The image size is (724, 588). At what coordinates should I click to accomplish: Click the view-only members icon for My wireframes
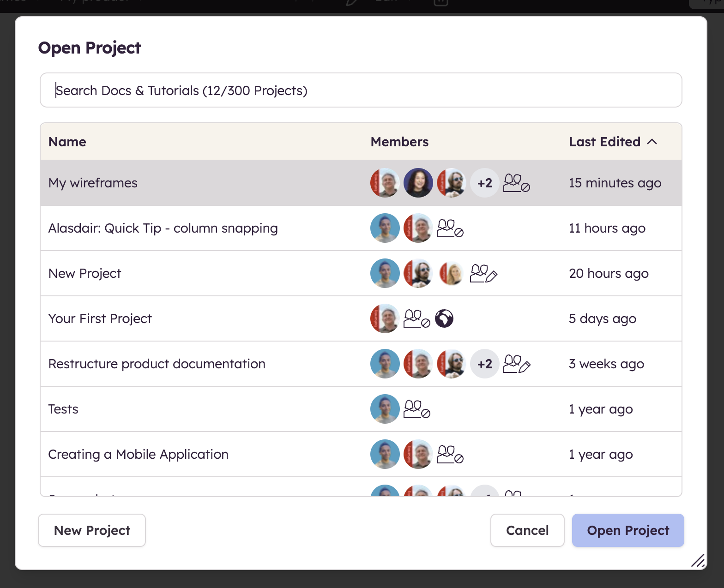(x=516, y=183)
